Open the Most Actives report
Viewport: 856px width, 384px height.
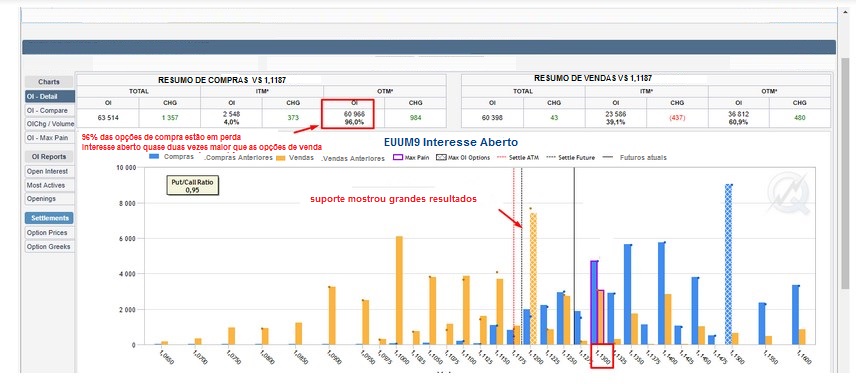pos(49,185)
